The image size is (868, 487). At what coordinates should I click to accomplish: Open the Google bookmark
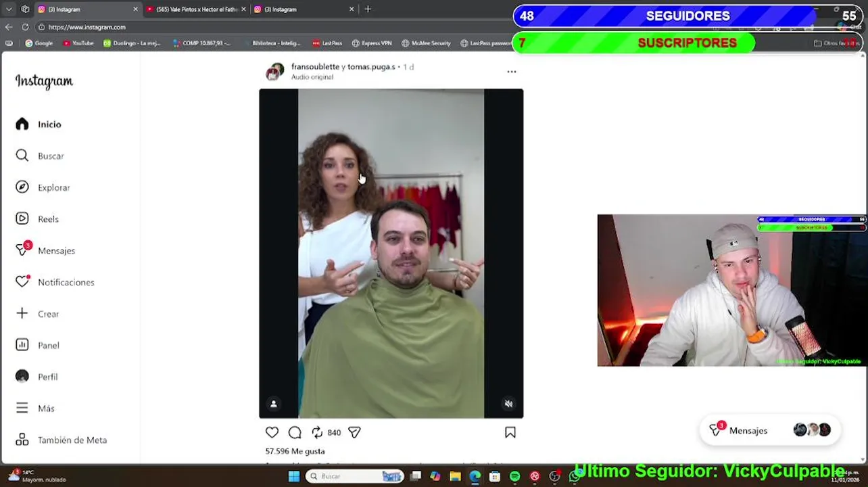[39, 43]
